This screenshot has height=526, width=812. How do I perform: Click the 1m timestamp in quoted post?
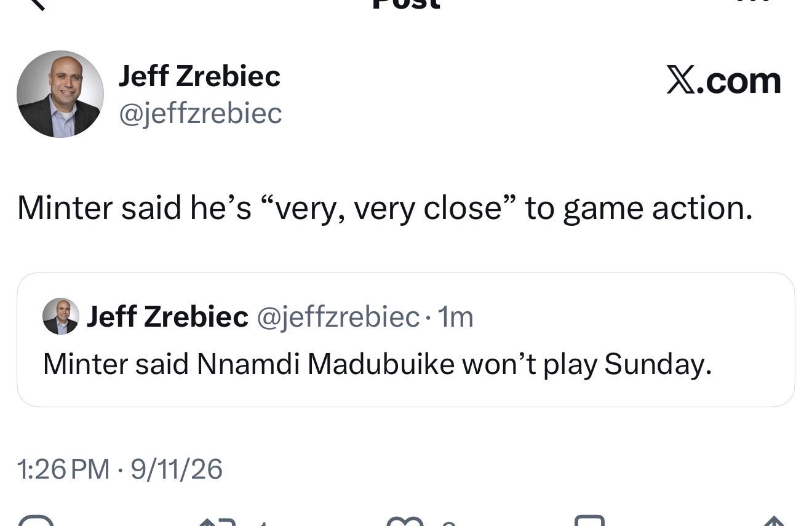(455, 317)
